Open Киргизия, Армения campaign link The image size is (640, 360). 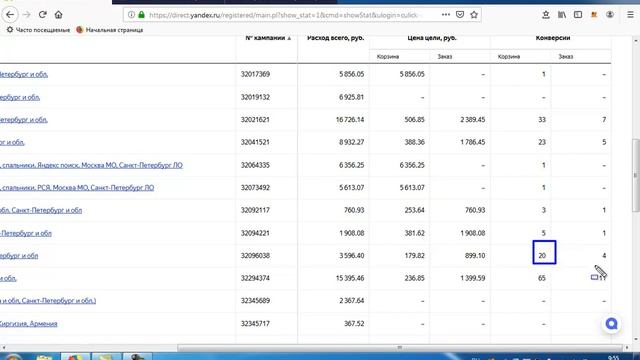click(x=29, y=324)
